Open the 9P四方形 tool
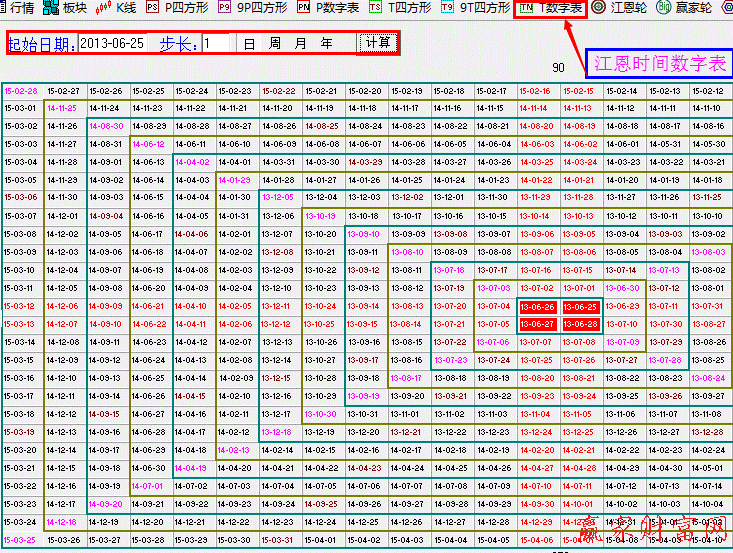Image resolution: width=733 pixels, height=553 pixels. click(x=249, y=8)
